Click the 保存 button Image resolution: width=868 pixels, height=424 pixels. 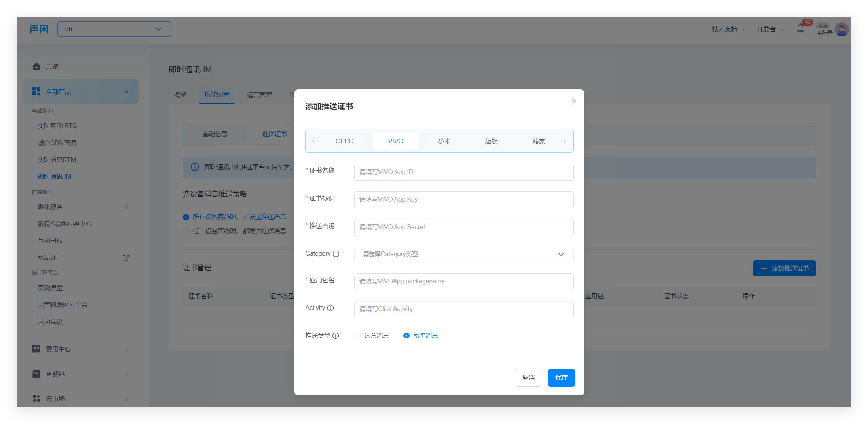coord(561,378)
